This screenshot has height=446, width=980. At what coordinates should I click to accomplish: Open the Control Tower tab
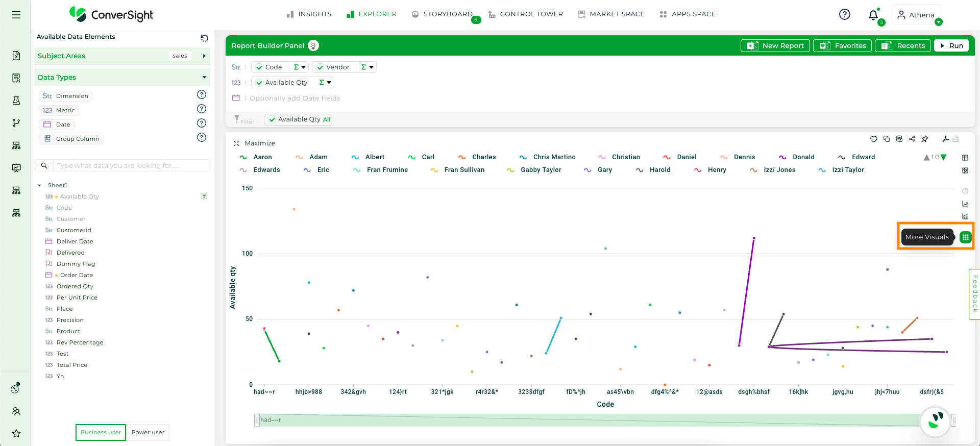526,14
